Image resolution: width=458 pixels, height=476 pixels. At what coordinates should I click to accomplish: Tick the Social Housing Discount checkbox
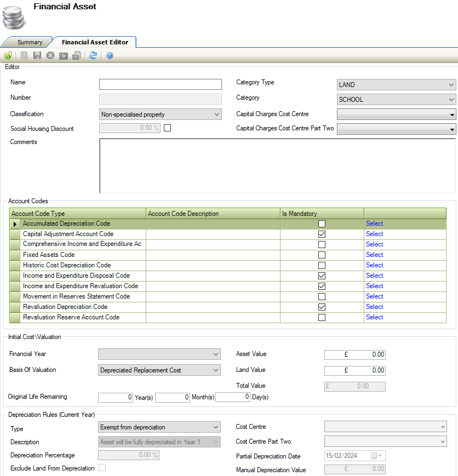click(x=168, y=128)
